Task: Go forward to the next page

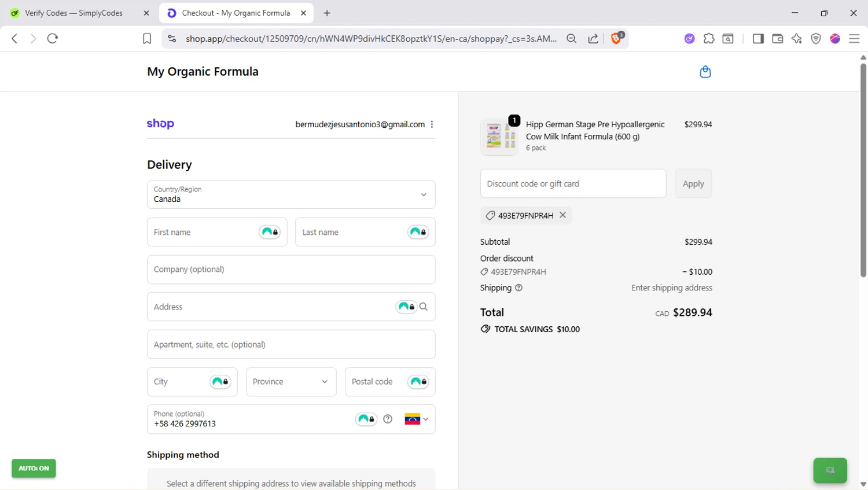Action: click(33, 39)
